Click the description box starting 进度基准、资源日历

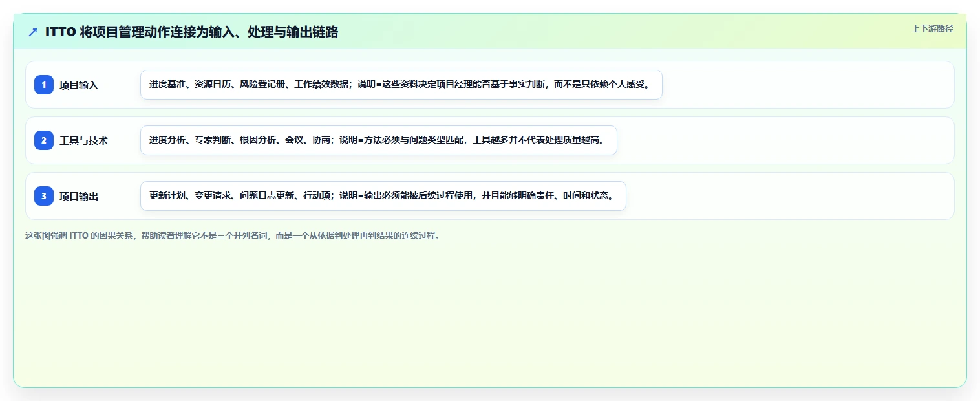pyautogui.click(x=401, y=85)
